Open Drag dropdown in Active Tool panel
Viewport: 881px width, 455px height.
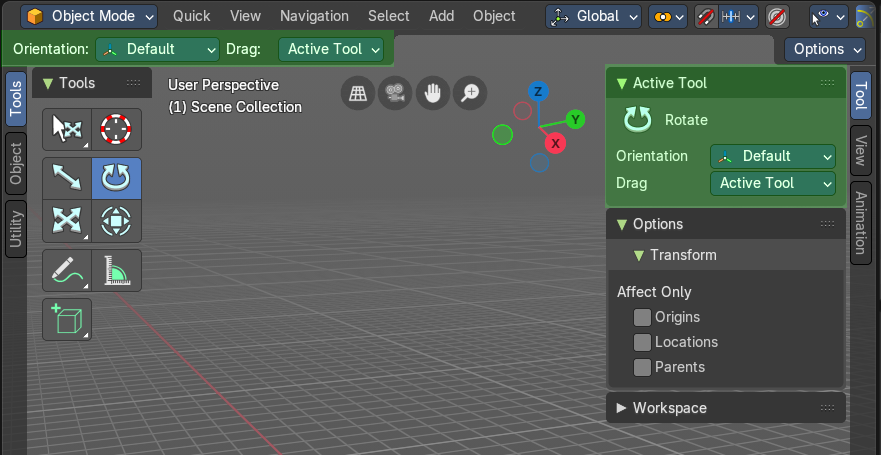tap(773, 183)
